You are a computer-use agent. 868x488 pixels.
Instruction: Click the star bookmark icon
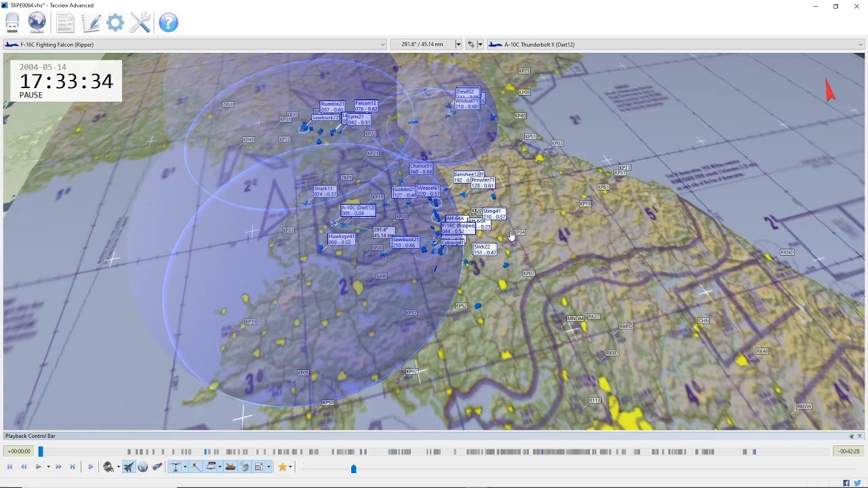(x=282, y=467)
